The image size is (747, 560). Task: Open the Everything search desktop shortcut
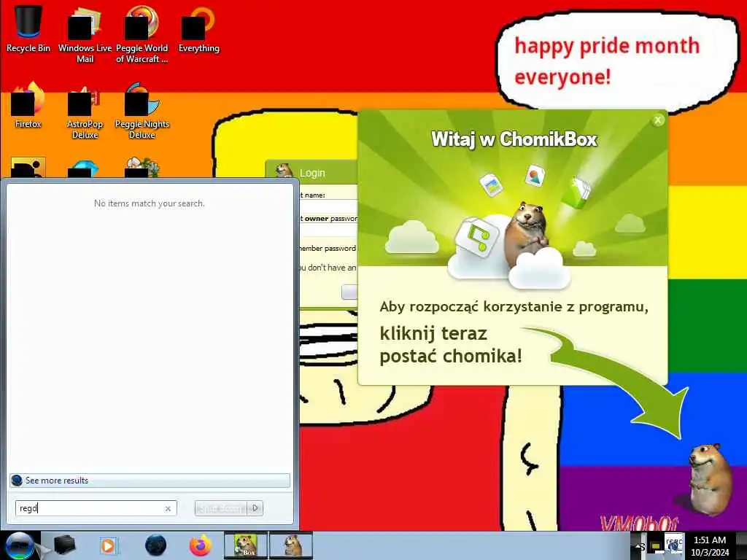198,28
